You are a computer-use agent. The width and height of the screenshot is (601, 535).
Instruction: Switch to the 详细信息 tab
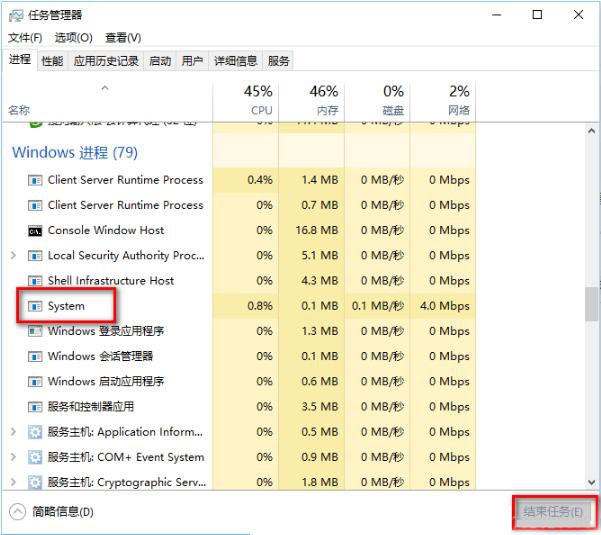pos(236,61)
